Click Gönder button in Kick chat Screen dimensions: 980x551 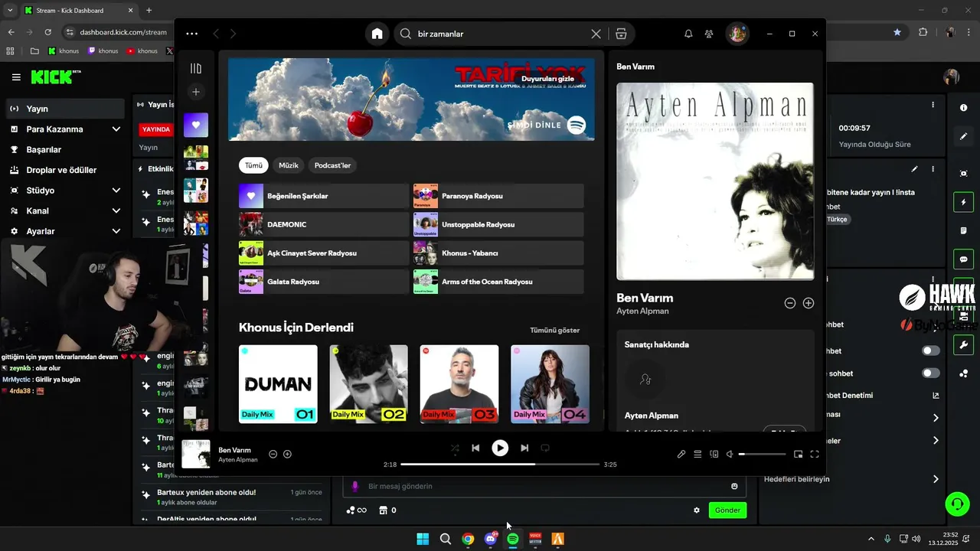727,510
